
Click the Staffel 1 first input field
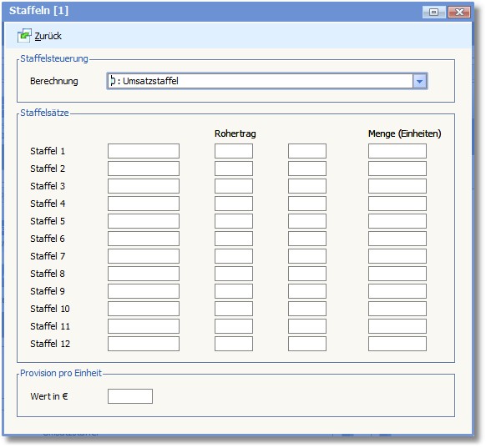pos(144,151)
